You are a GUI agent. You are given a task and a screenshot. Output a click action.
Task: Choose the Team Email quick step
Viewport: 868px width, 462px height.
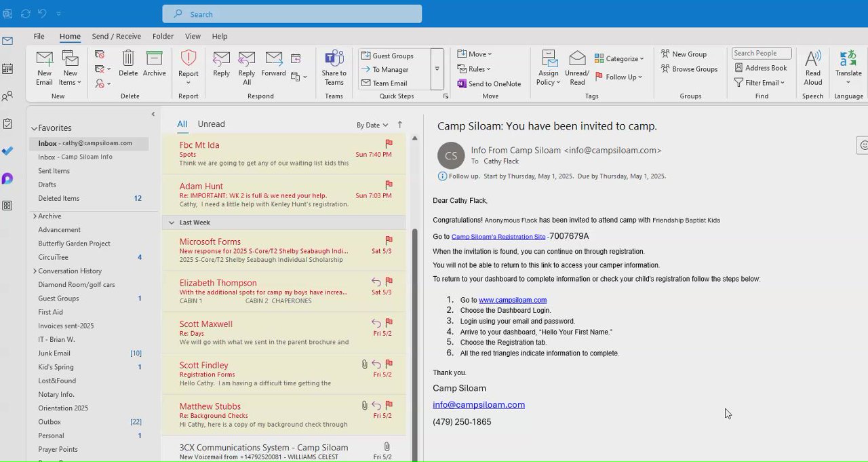tap(390, 83)
